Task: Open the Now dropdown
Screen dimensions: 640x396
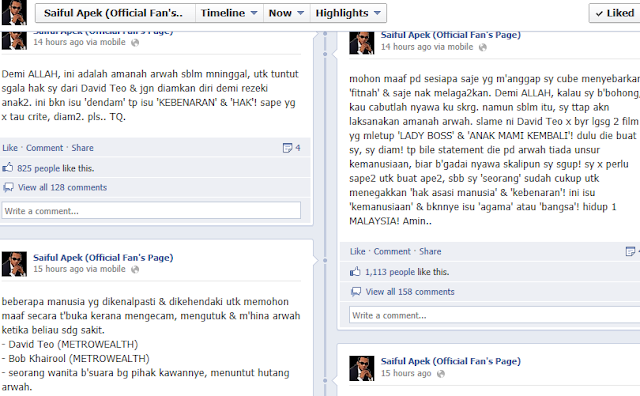Action: point(287,13)
